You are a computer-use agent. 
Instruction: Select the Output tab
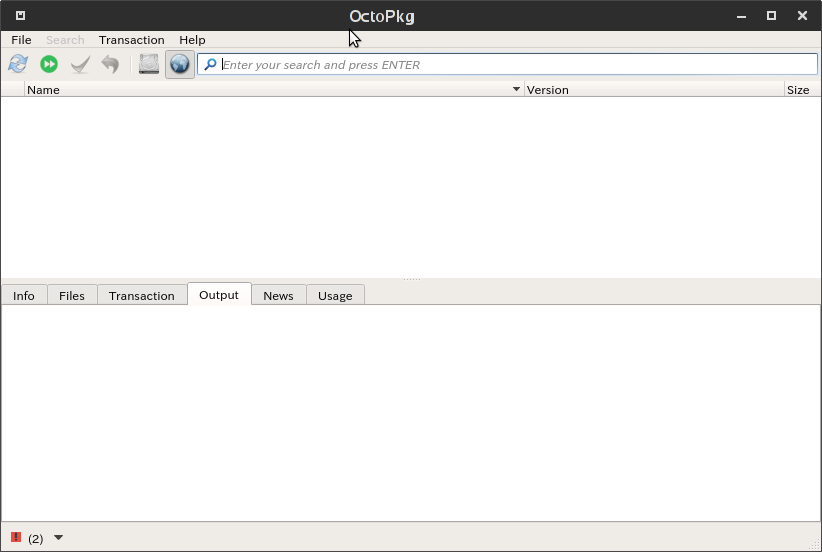click(219, 295)
